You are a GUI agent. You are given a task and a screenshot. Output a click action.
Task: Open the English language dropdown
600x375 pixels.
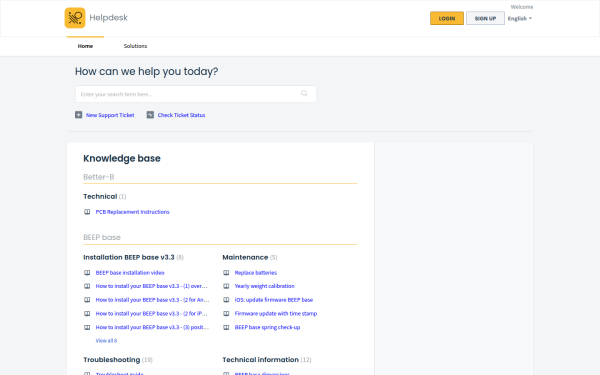click(x=520, y=18)
